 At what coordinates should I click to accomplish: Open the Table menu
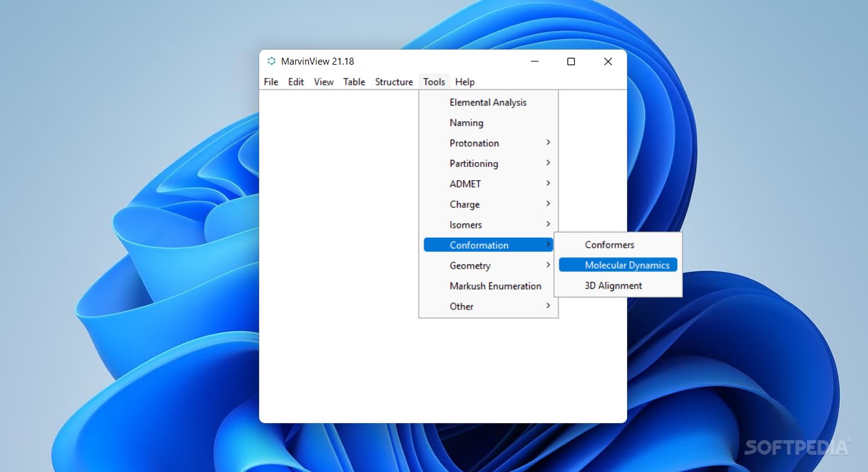click(x=354, y=82)
